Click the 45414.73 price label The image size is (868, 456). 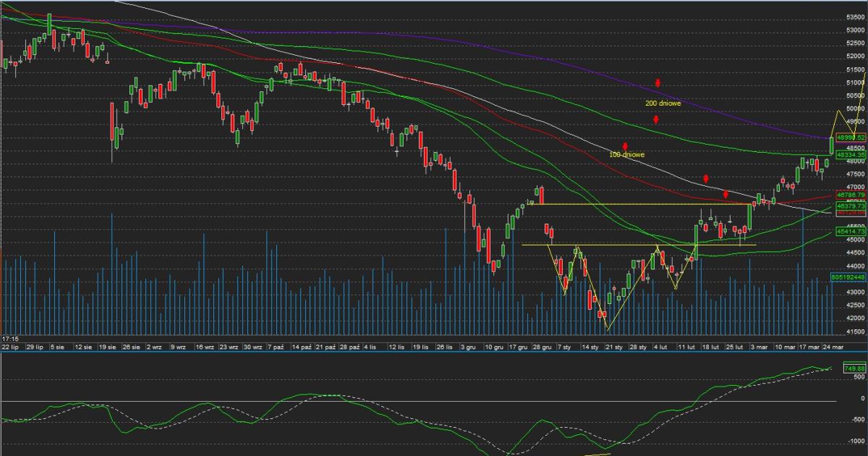pos(850,232)
